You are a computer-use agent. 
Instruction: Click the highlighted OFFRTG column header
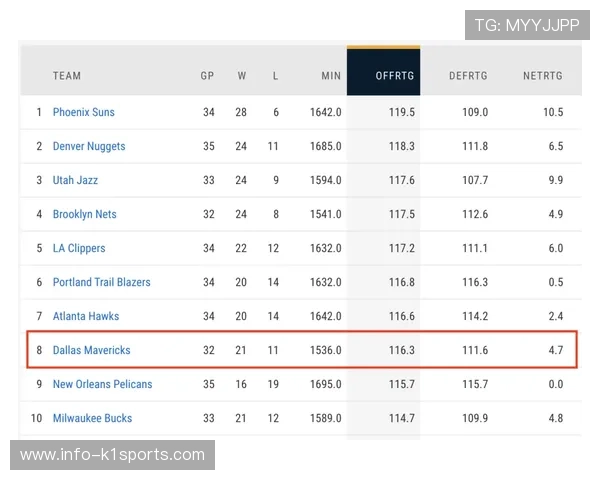coord(383,70)
